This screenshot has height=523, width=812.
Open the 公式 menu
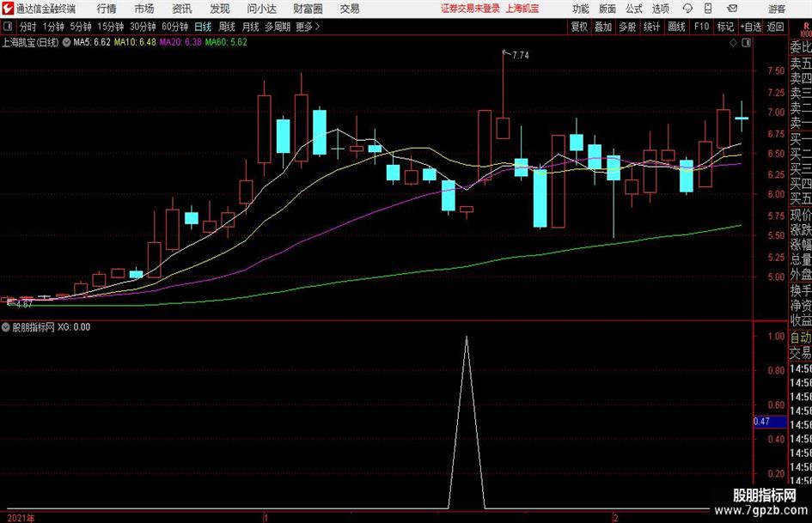(634, 9)
